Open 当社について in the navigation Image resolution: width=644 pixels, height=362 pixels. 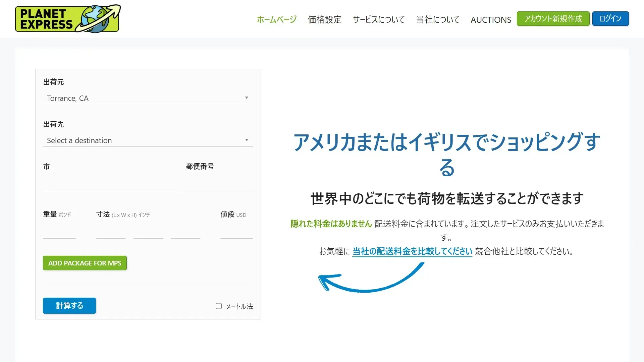click(438, 19)
